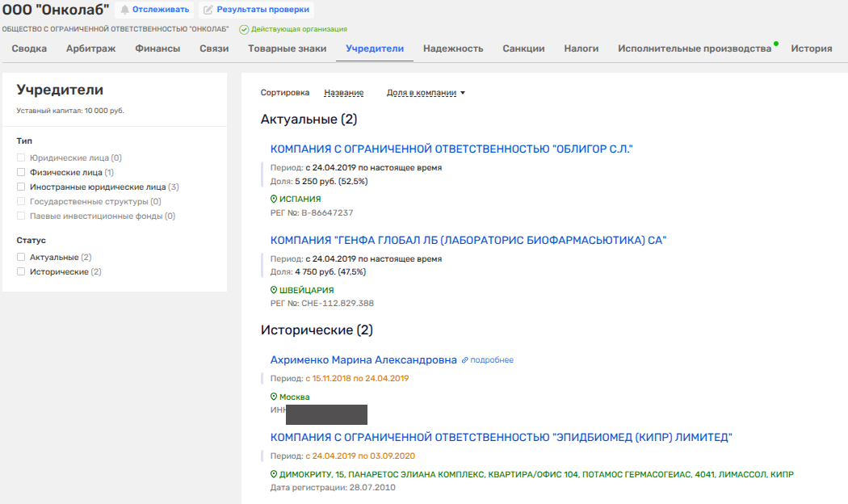Click the location pin icon next to ИСПАНИЯ
Image resolution: width=848 pixels, height=504 pixels.
coord(274,199)
